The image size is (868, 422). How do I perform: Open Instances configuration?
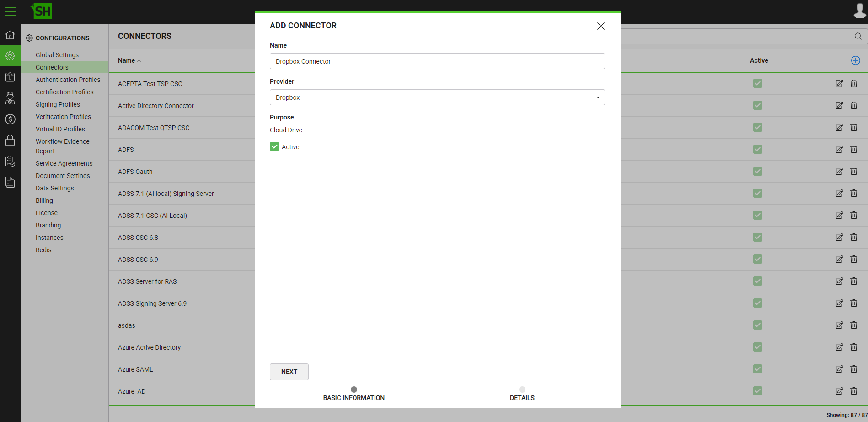49,238
